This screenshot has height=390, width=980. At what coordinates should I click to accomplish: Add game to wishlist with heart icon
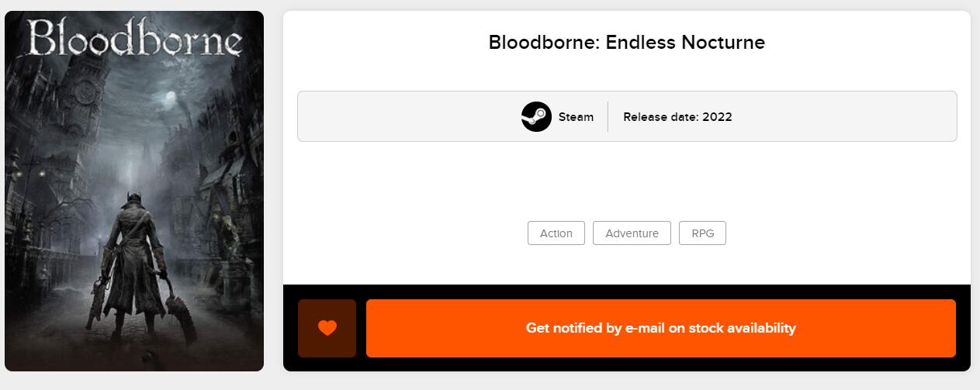(x=327, y=328)
